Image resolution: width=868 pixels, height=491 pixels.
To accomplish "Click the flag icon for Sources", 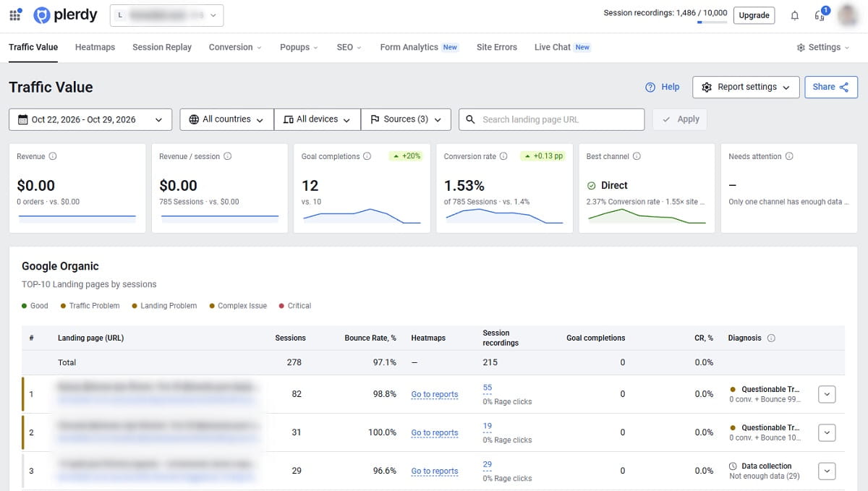I will pyautogui.click(x=375, y=119).
